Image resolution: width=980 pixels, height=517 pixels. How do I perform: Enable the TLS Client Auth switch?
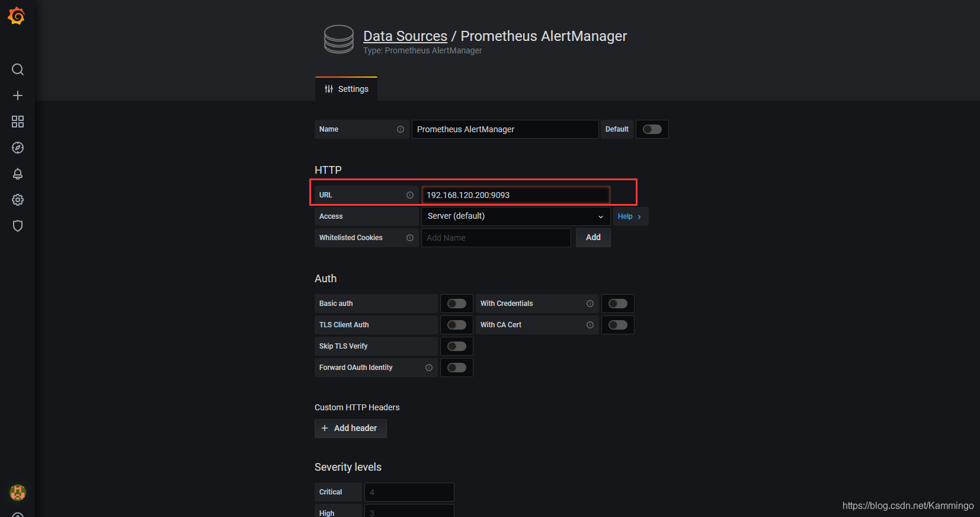(457, 325)
